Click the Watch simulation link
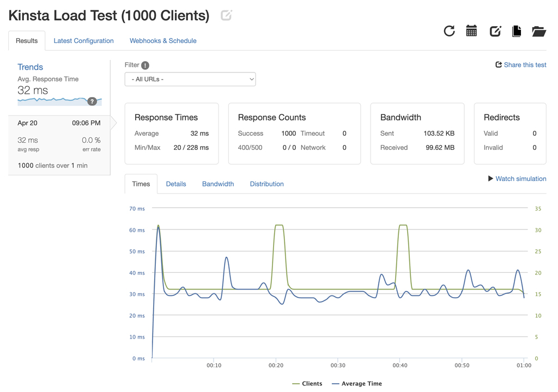 tap(520, 179)
